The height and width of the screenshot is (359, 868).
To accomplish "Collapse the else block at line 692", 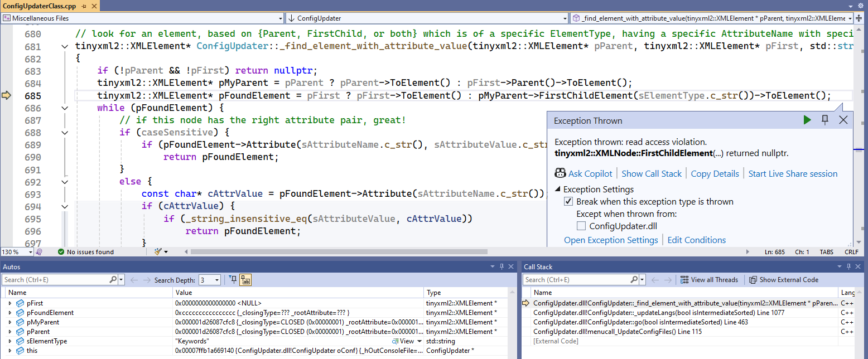I will pyautogui.click(x=65, y=182).
